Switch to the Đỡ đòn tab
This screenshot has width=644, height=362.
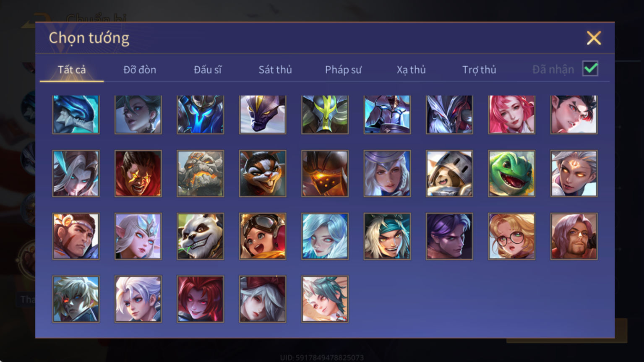tap(140, 70)
